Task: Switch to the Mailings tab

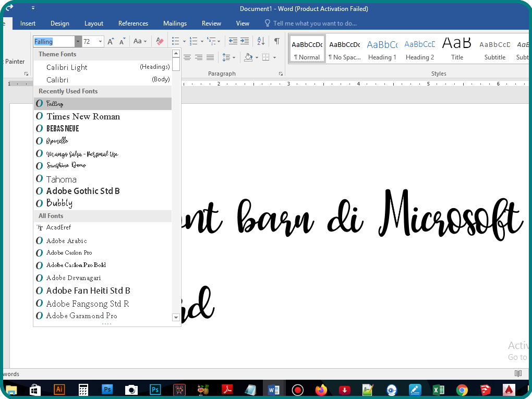Action: coord(175,23)
